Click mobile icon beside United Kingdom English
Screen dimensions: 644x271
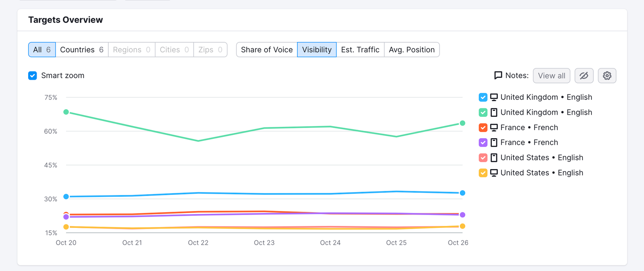click(494, 112)
